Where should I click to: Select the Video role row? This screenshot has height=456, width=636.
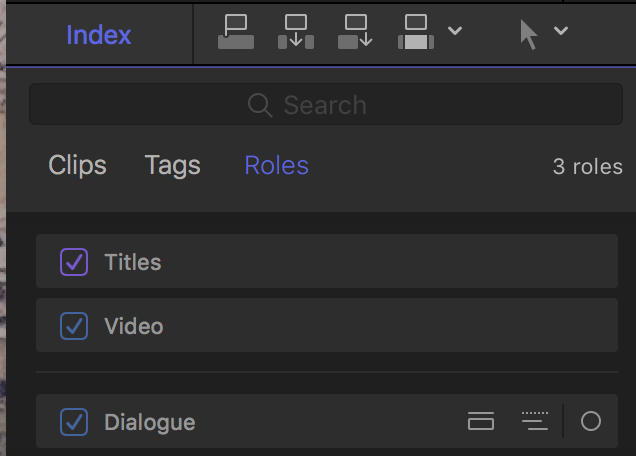click(327, 325)
